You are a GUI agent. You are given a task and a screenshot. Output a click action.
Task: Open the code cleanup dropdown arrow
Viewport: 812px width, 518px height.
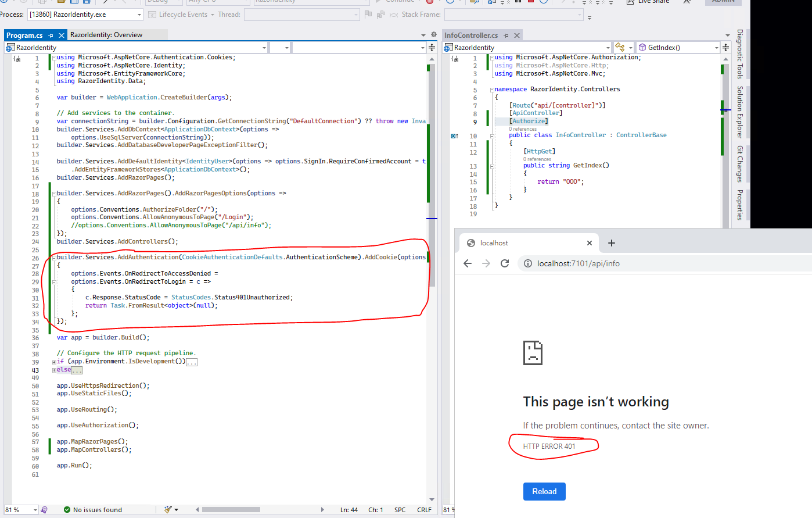176,510
